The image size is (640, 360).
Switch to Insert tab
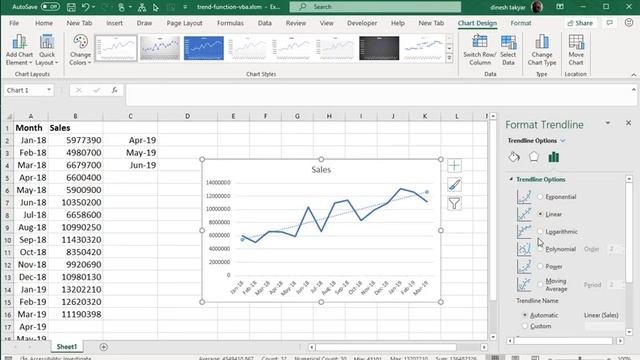tap(114, 23)
